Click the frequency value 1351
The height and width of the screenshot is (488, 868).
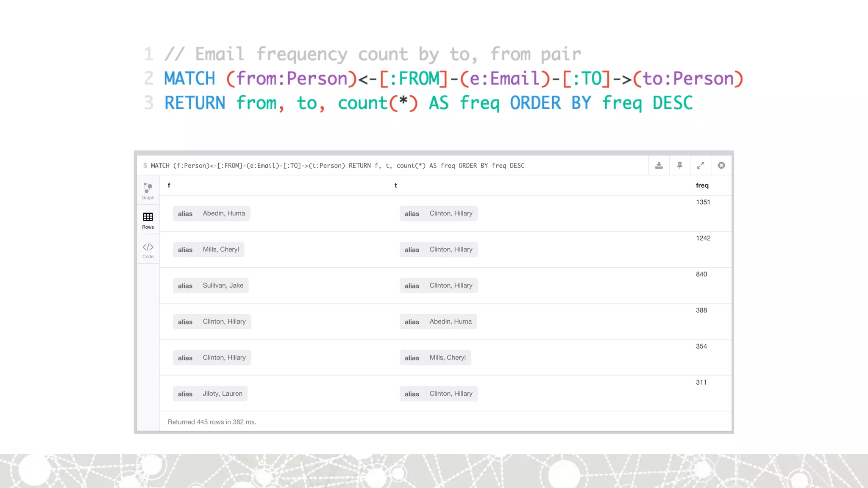[x=703, y=202]
